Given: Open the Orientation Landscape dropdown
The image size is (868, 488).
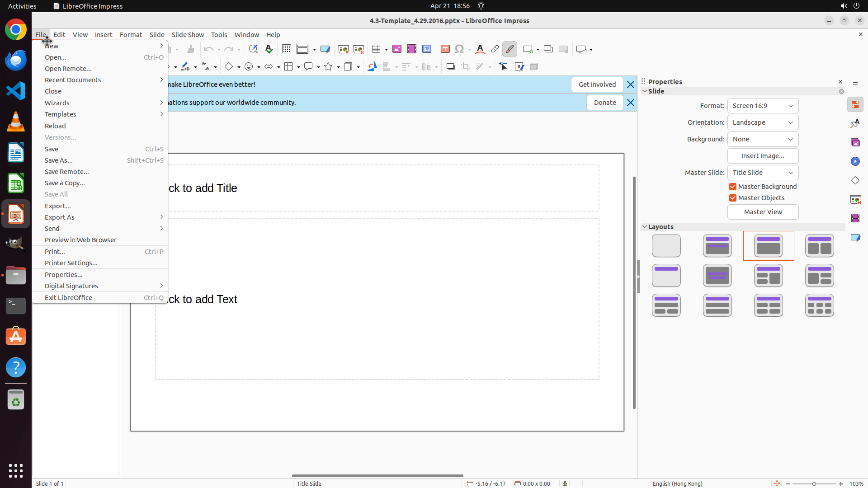Looking at the screenshot, I should 763,122.
